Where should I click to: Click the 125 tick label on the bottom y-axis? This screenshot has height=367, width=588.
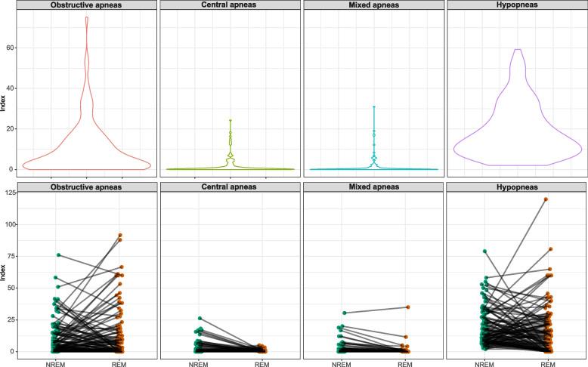coord(16,193)
